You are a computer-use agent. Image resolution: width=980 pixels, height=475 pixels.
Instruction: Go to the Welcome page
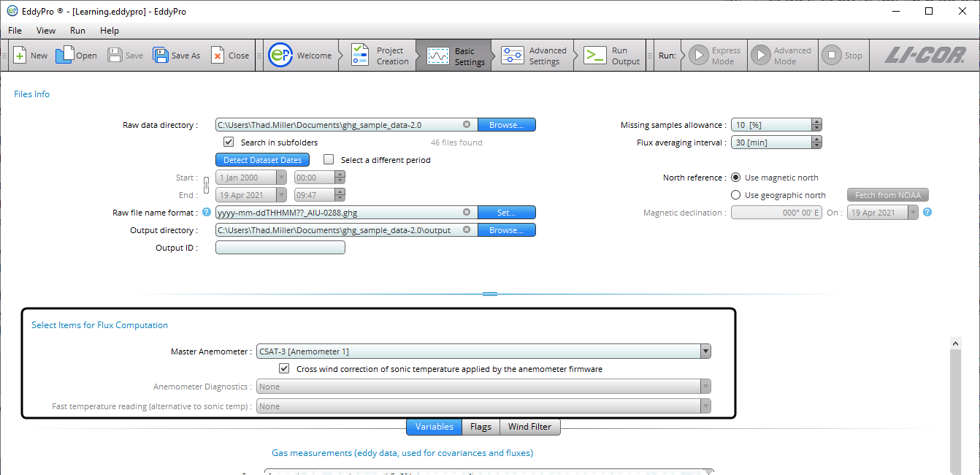[300, 56]
